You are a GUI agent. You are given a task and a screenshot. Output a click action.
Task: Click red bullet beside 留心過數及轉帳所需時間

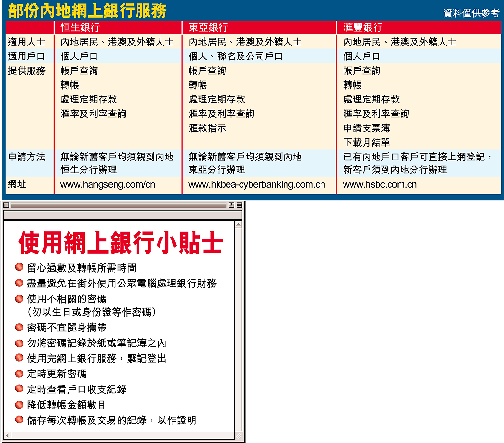click(x=19, y=267)
